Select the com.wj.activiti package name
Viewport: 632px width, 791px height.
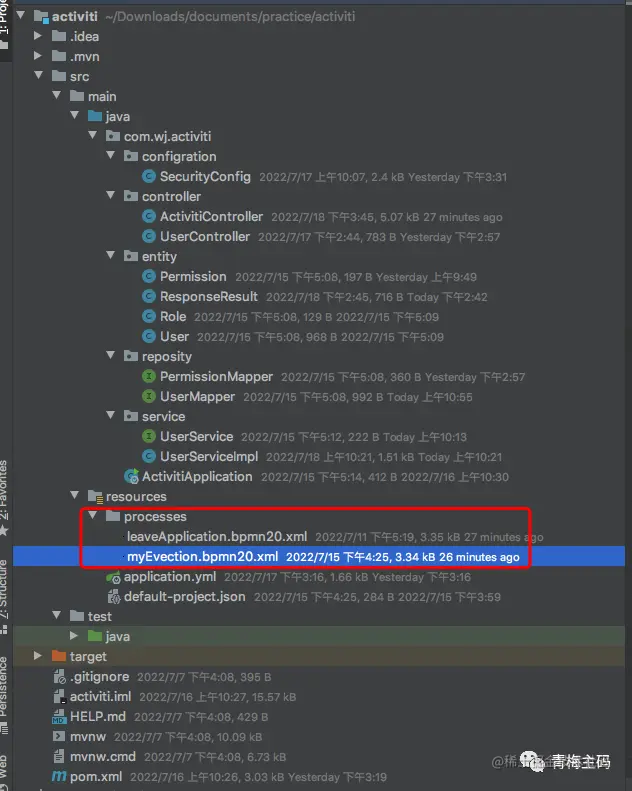point(167,136)
